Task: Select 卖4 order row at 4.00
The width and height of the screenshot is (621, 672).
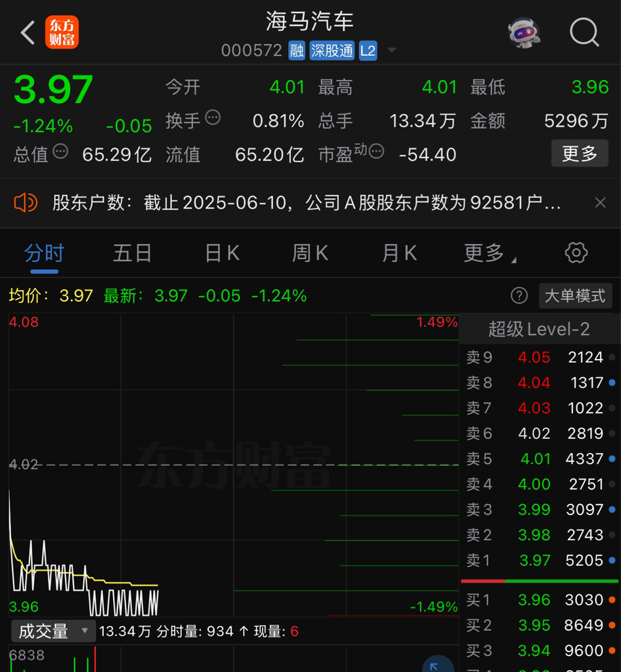Action: point(540,484)
